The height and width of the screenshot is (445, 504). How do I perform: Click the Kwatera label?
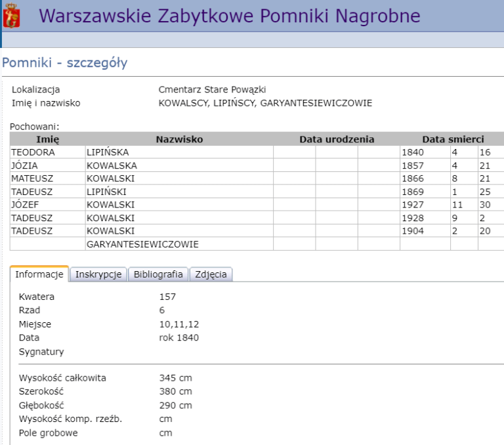click(37, 297)
